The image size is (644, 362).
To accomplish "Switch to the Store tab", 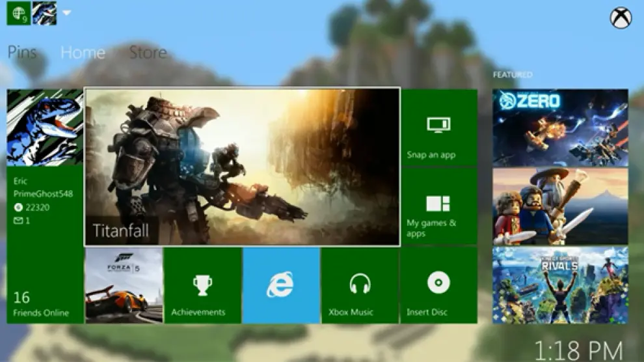I will 148,53.
